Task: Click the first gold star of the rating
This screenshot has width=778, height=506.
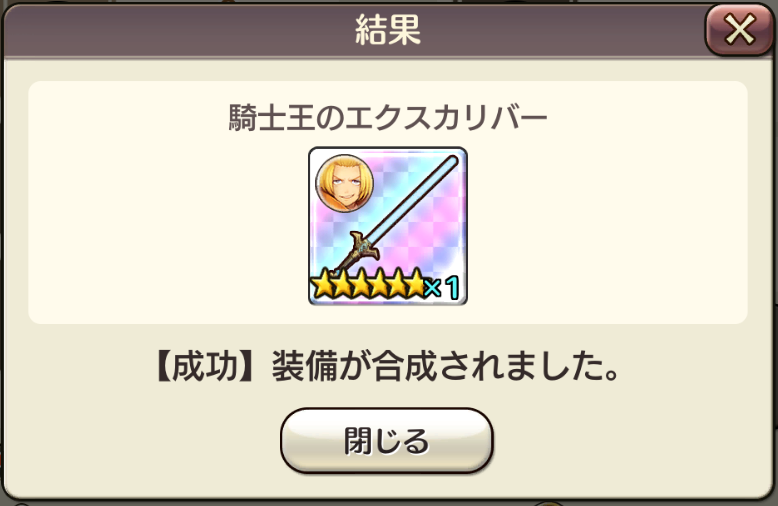Action: click(323, 284)
